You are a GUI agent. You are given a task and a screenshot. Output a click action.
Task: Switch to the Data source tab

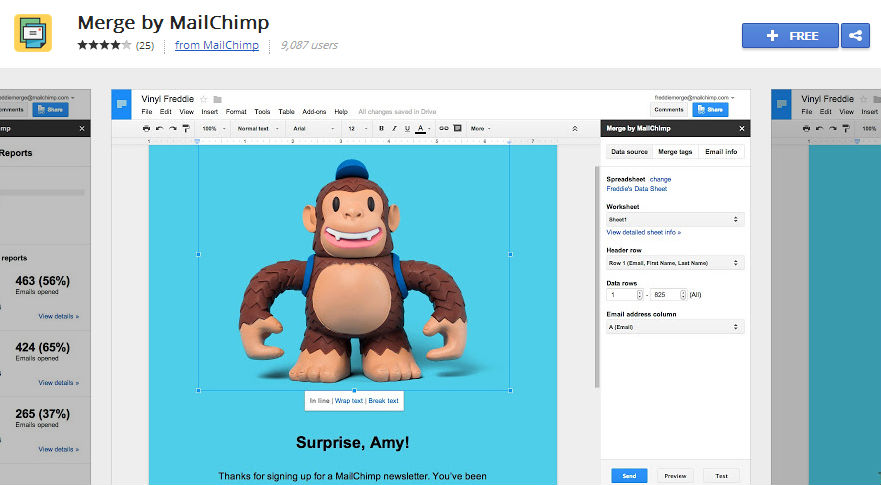coord(629,152)
